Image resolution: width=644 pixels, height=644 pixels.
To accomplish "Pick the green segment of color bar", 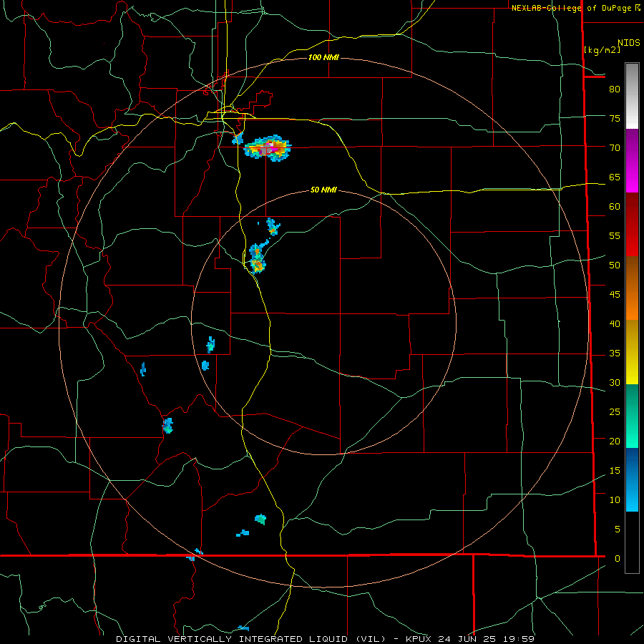I will (632, 416).
